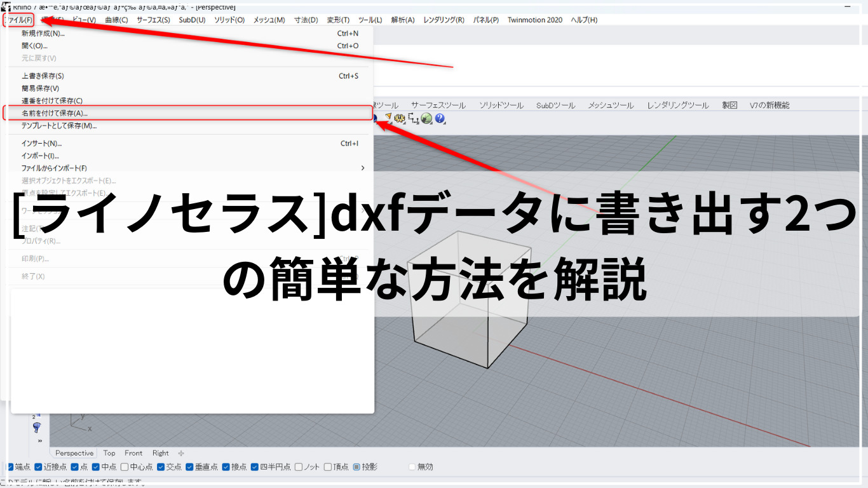Select the Perspective viewport tab
The width and height of the screenshot is (868, 488).
tap(74, 453)
